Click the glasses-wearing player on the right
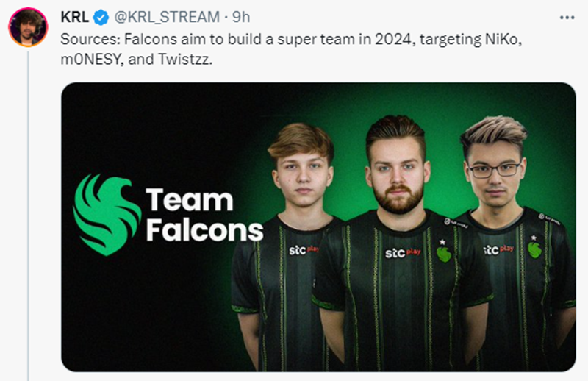Viewport: 588px width, 381px height. [493, 171]
